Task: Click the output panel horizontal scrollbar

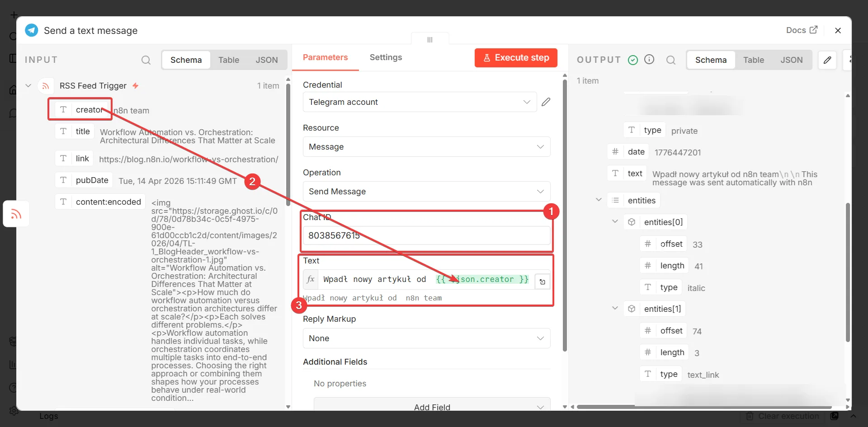Action: pos(704,407)
